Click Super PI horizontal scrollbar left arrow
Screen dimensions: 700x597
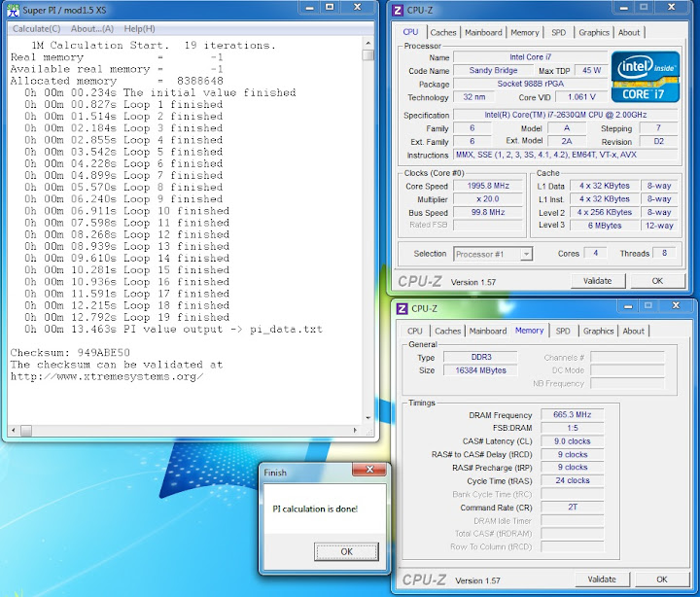pyautogui.click(x=14, y=431)
